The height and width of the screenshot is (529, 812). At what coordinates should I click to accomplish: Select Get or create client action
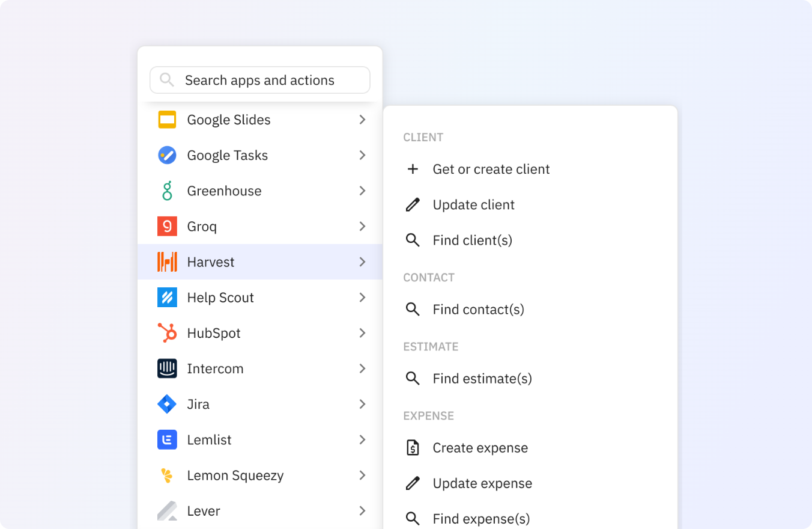(x=491, y=170)
